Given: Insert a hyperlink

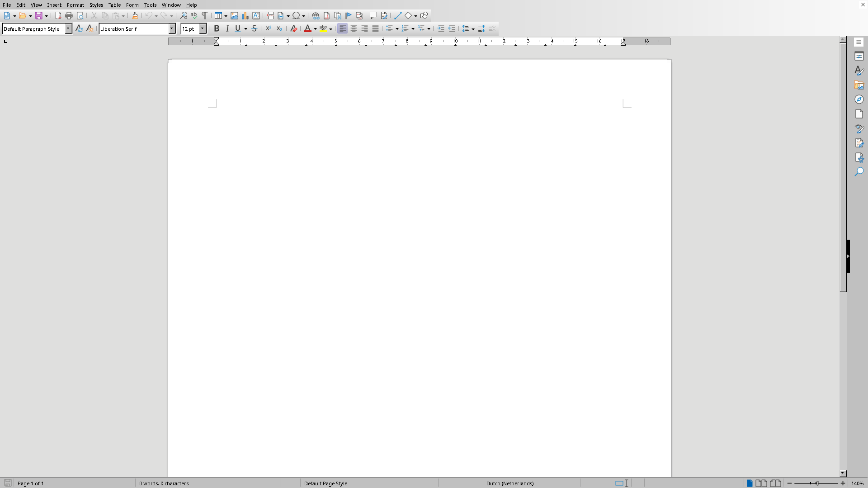Looking at the screenshot, I should tap(316, 16).
